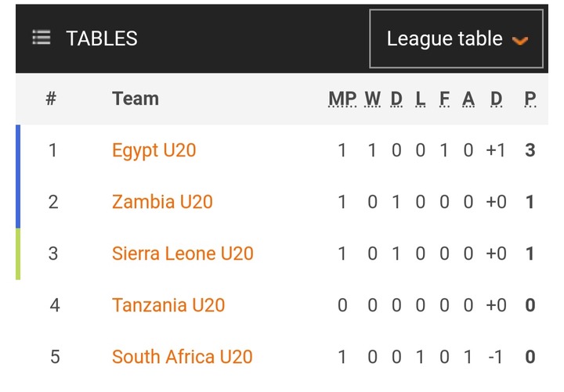564x392 pixels.
Task: Click the L losses column header
Action: coord(420,99)
